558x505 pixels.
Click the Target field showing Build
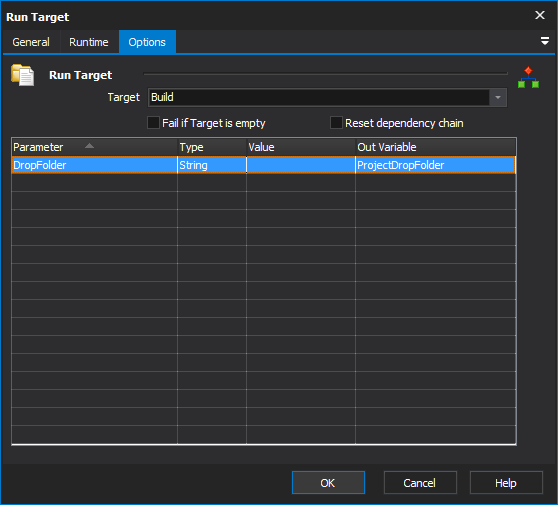(319, 97)
